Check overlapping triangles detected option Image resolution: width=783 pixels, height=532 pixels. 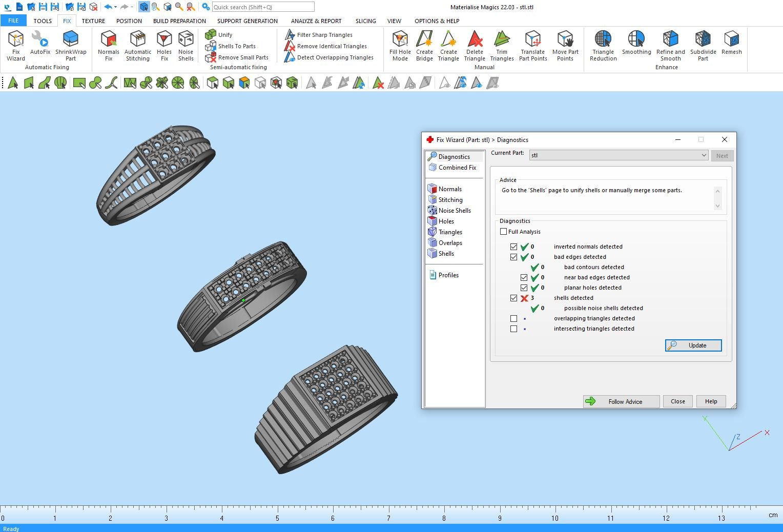[514, 318]
